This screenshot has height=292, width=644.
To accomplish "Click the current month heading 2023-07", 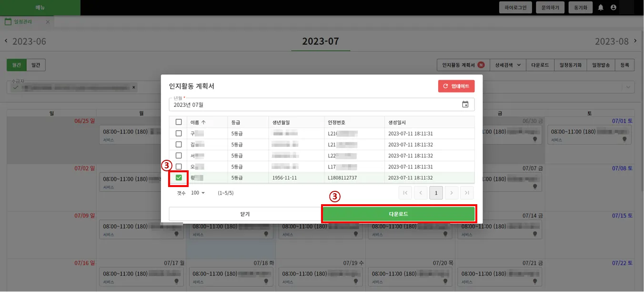I will (x=321, y=42).
